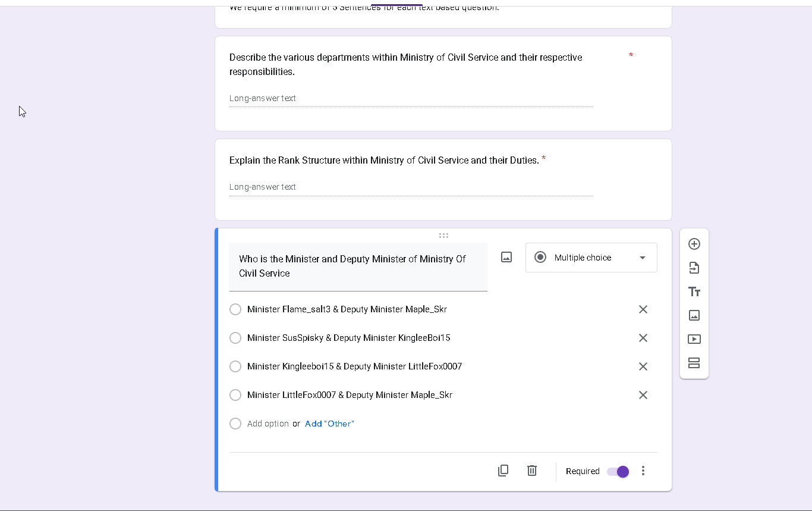Image resolution: width=812 pixels, height=511 pixels.
Task: Select radio option Minister Flame_salt3 & Deputy Maple_Skr
Action: (x=235, y=309)
